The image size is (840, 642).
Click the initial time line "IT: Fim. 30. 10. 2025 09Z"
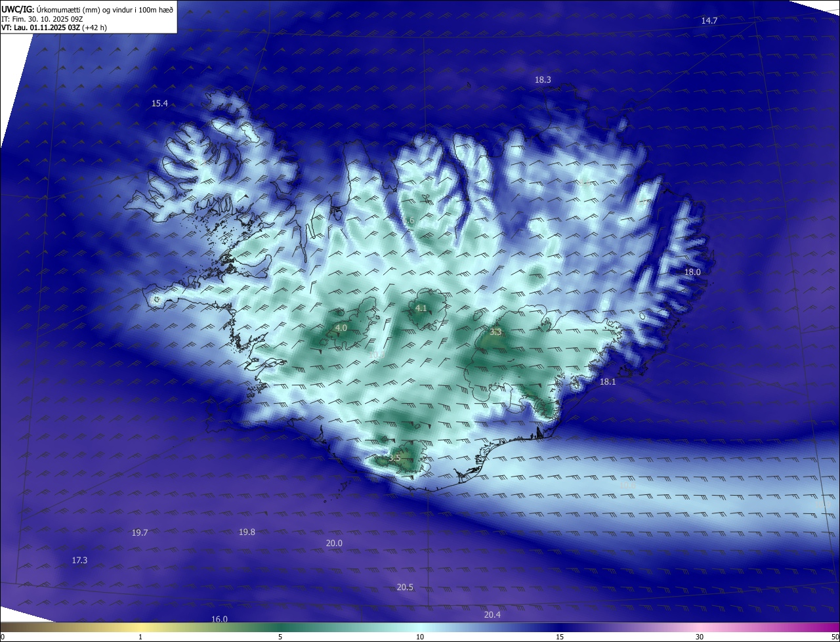coord(42,19)
